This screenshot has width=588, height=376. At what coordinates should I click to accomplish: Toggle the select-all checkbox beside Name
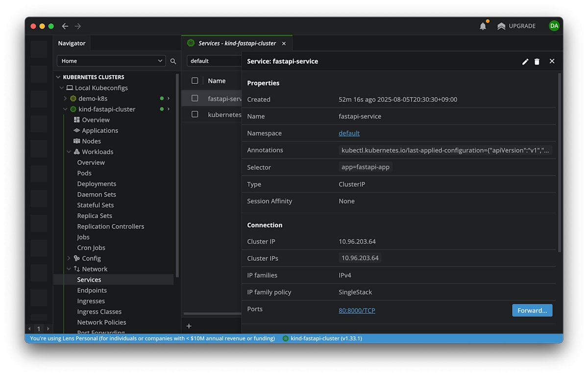(195, 81)
